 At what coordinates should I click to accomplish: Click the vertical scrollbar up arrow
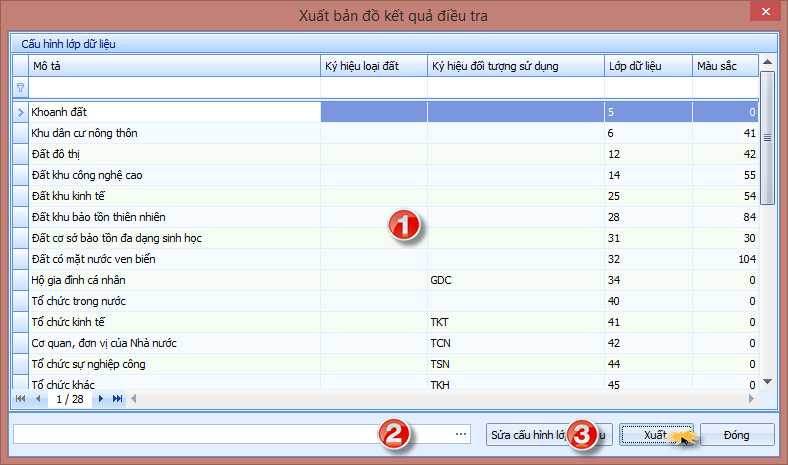[x=767, y=64]
